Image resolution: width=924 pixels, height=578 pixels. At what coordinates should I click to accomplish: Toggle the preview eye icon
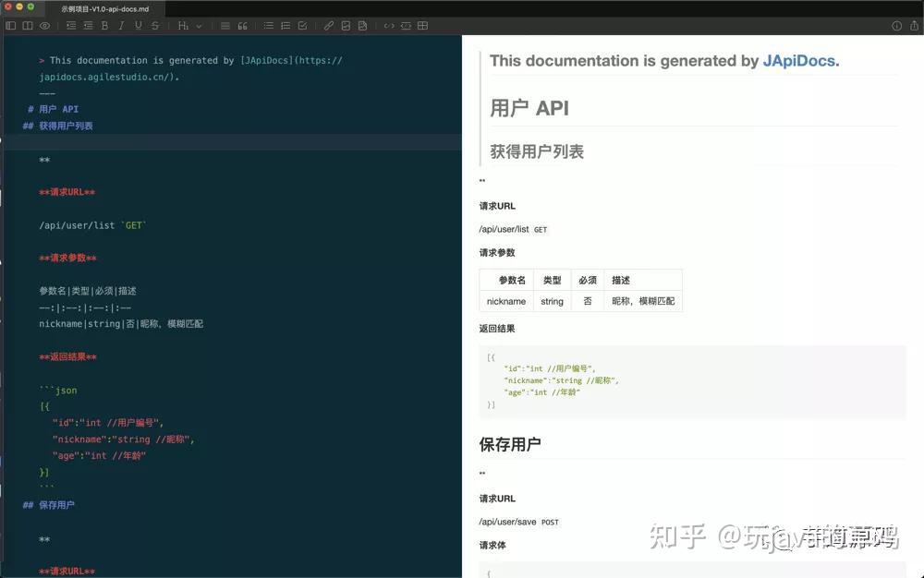tap(44, 25)
